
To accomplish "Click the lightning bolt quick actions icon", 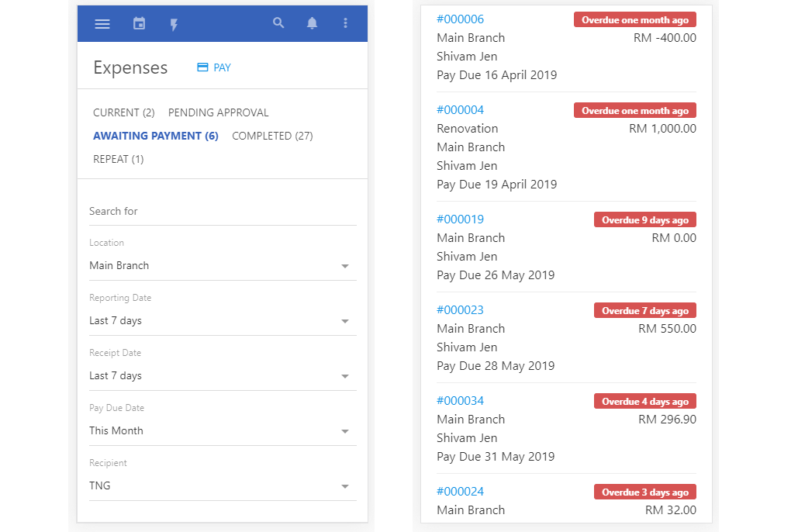I will point(174,23).
